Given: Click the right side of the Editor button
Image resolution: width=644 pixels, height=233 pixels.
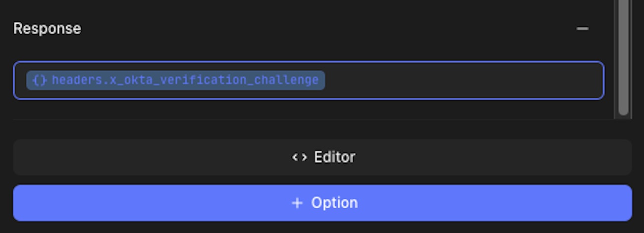Looking at the screenshot, I should click(x=594, y=157).
